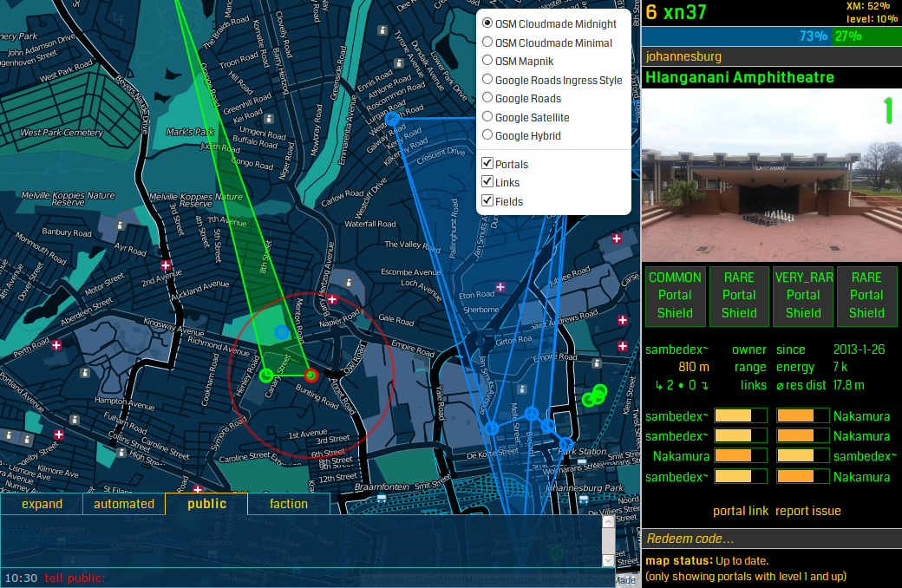Click the selected red portal marker
902x588 pixels.
(310, 376)
